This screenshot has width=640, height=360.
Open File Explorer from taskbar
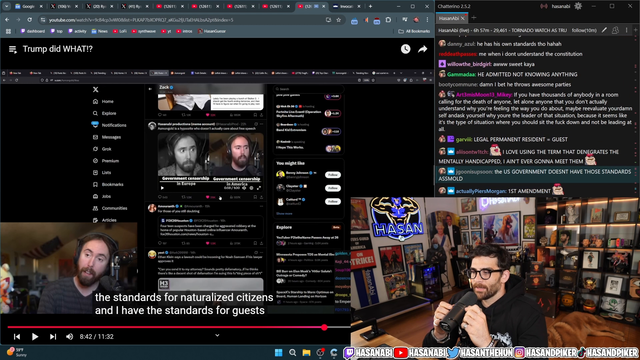pyautogui.click(x=306, y=353)
